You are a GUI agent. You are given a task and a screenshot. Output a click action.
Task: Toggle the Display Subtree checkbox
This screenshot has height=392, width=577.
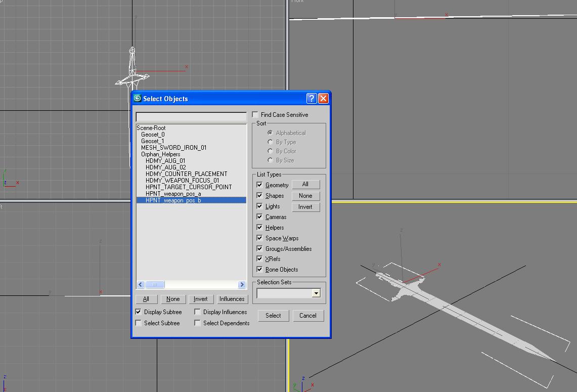coord(139,312)
